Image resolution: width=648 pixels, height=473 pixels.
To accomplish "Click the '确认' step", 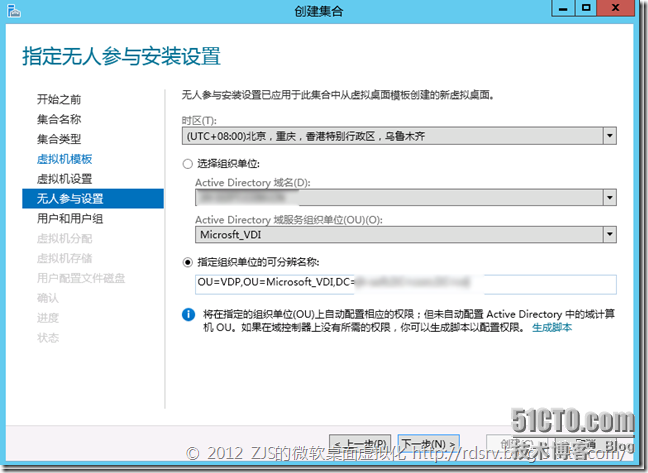I will pos(48,298).
